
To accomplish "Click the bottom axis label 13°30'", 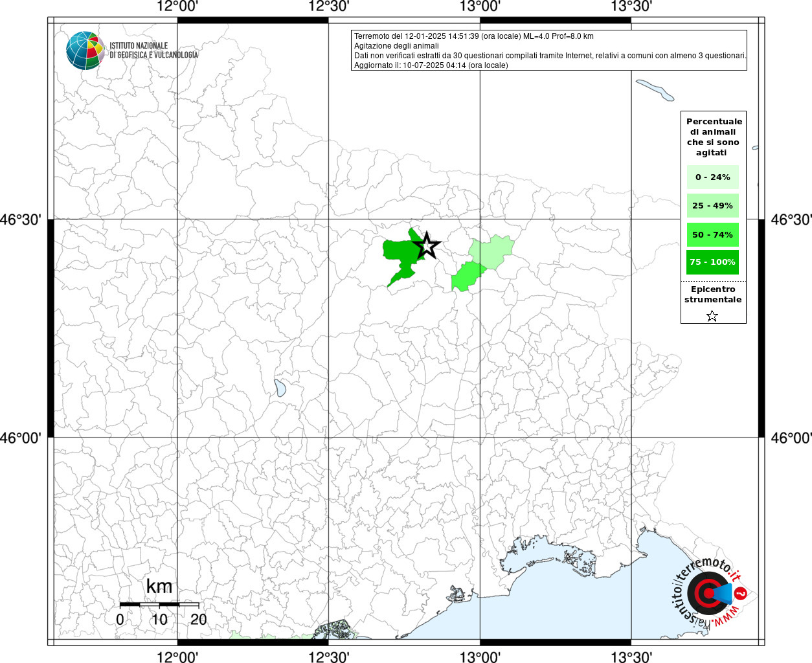I will click(x=631, y=657).
